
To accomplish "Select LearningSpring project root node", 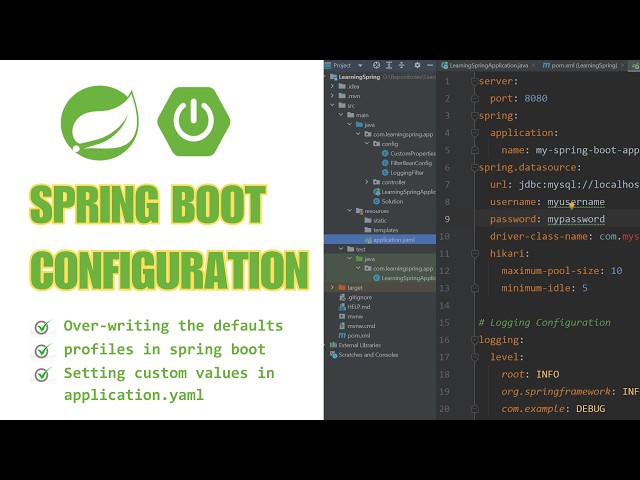I will coord(359,77).
